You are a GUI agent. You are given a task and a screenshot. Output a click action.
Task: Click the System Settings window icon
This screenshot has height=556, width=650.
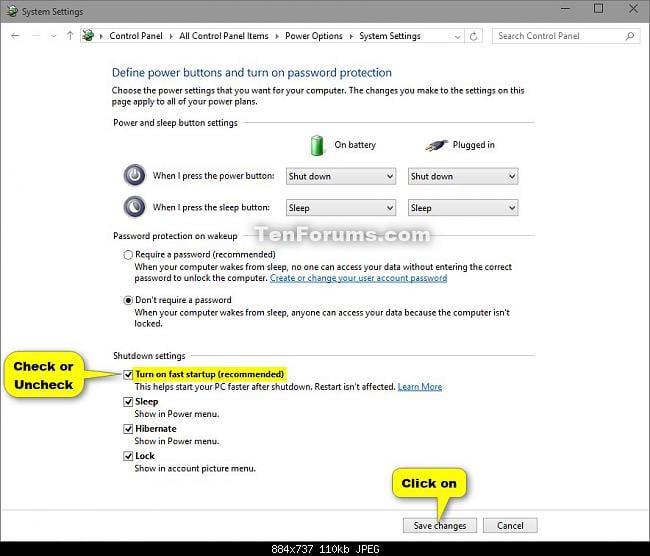(x=12, y=11)
